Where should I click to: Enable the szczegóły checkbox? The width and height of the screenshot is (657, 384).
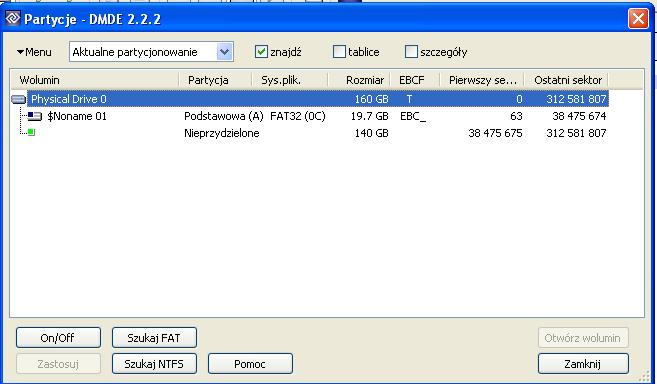[411, 52]
